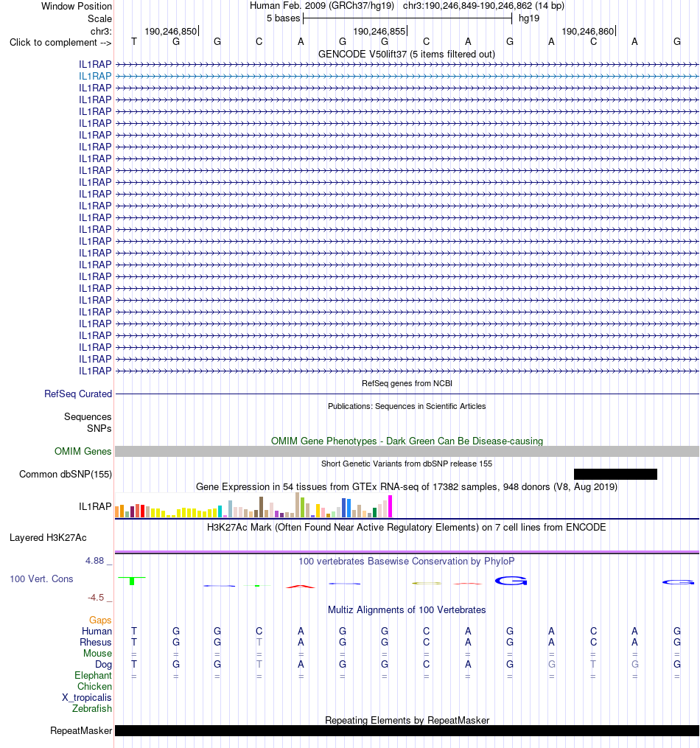Screen dimensions: 700x748
Task: Open 'GENCODE V50lift37 (5 items filtered out)' track title
Action: click(407, 54)
